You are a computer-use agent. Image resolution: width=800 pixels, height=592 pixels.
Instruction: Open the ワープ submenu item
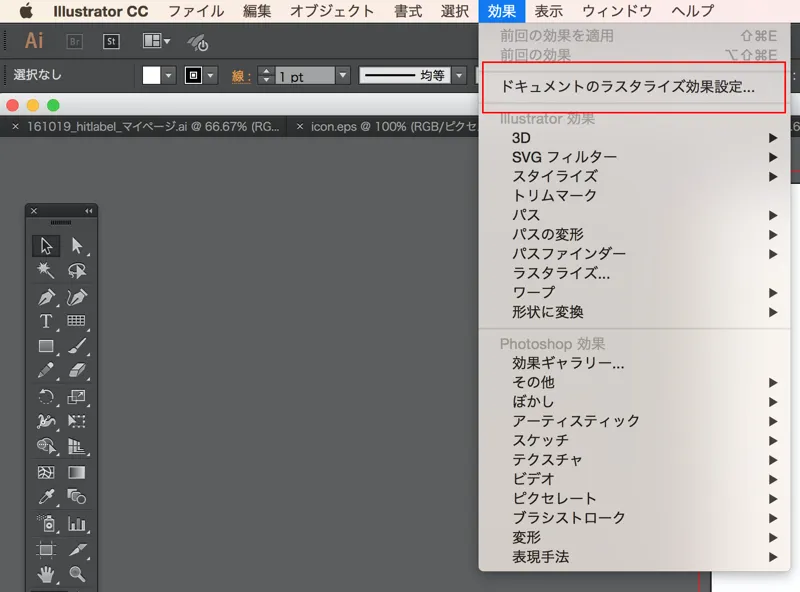[634, 292]
